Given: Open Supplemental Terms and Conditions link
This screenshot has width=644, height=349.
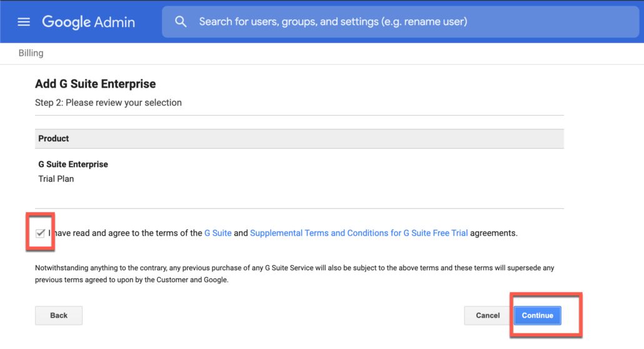Looking at the screenshot, I should click(x=358, y=233).
